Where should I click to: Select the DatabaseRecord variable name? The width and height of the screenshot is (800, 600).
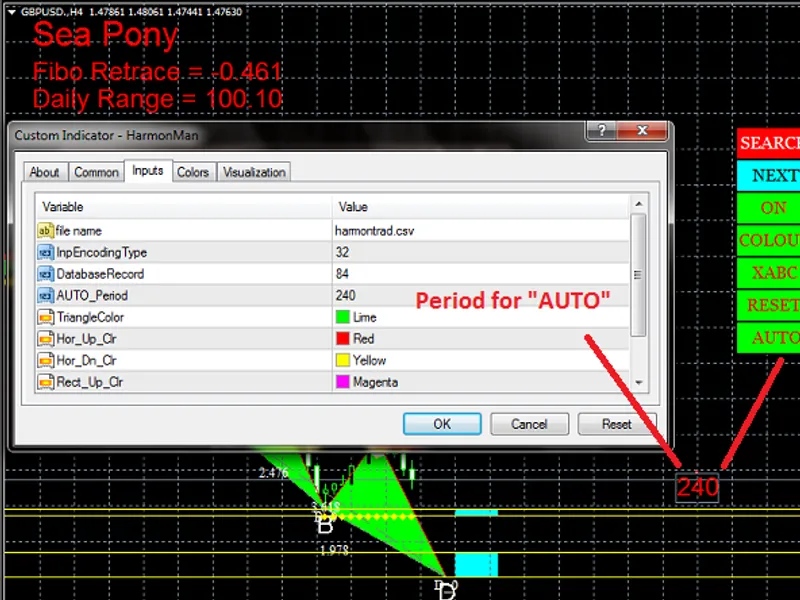coord(101,274)
